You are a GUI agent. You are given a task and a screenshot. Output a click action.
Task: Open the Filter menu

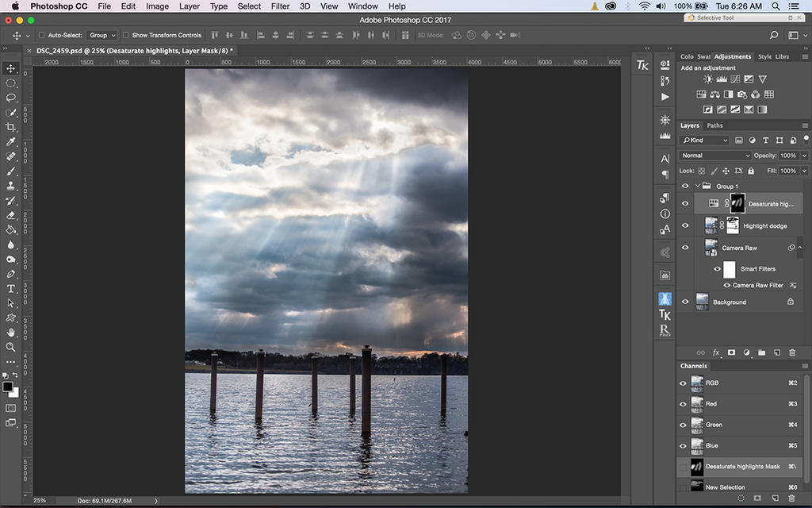280,6
